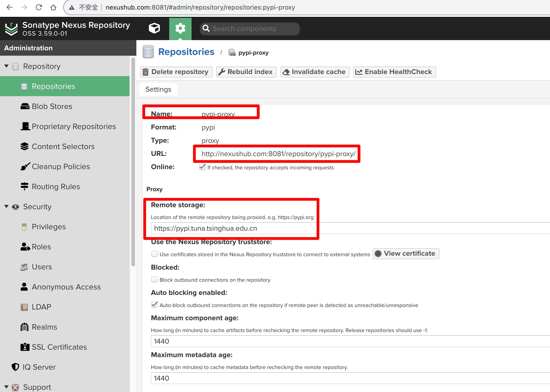Click the not-secure warning triangle icon
Screen dimensions: 550x392
[x=71, y=8]
